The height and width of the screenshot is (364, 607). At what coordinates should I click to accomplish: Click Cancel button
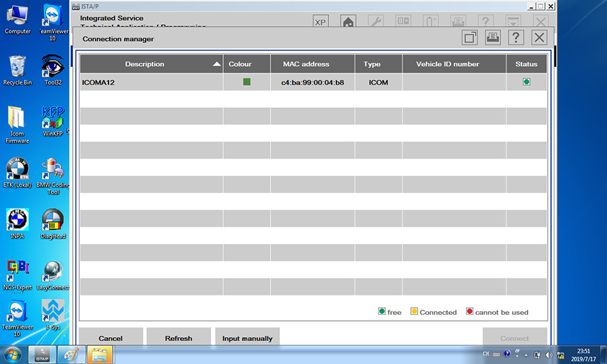(111, 337)
